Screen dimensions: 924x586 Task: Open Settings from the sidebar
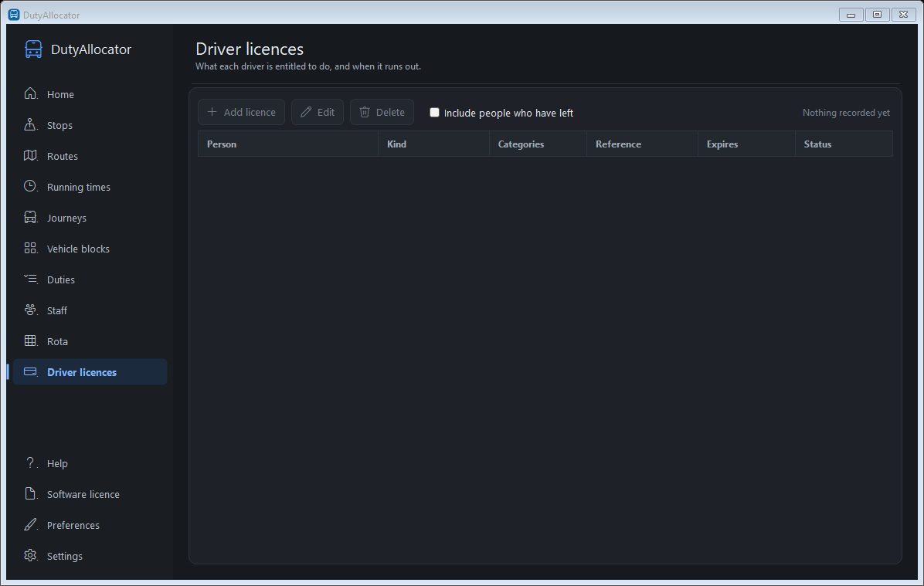(x=90, y=556)
